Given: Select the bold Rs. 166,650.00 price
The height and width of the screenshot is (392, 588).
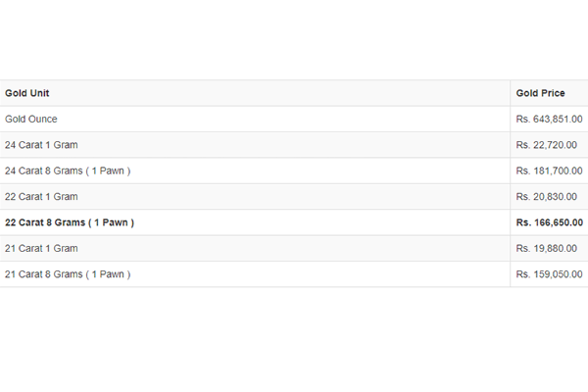Looking at the screenshot, I should pyautogui.click(x=550, y=222).
